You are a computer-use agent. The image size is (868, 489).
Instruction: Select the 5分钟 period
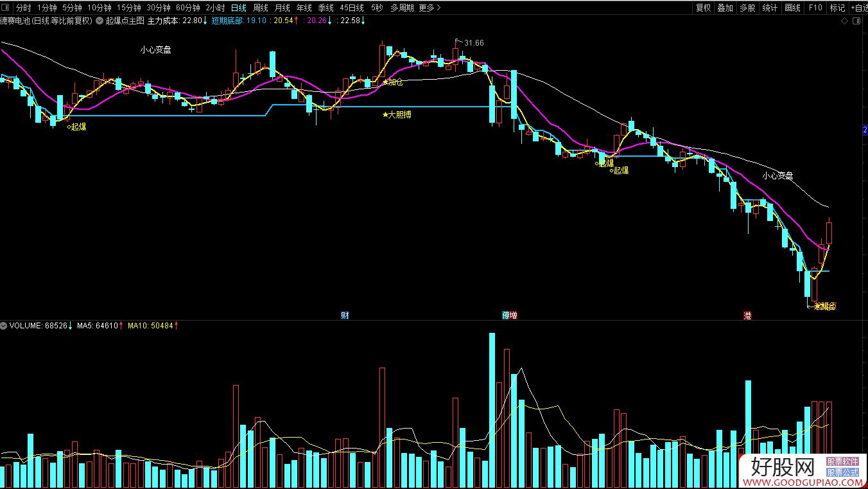[x=72, y=8]
